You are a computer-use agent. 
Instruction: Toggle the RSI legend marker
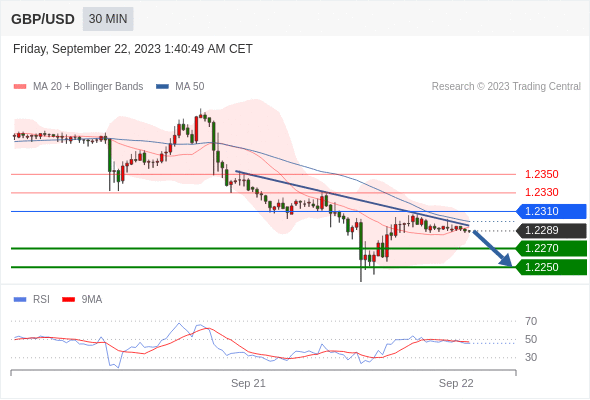(20, 300)
